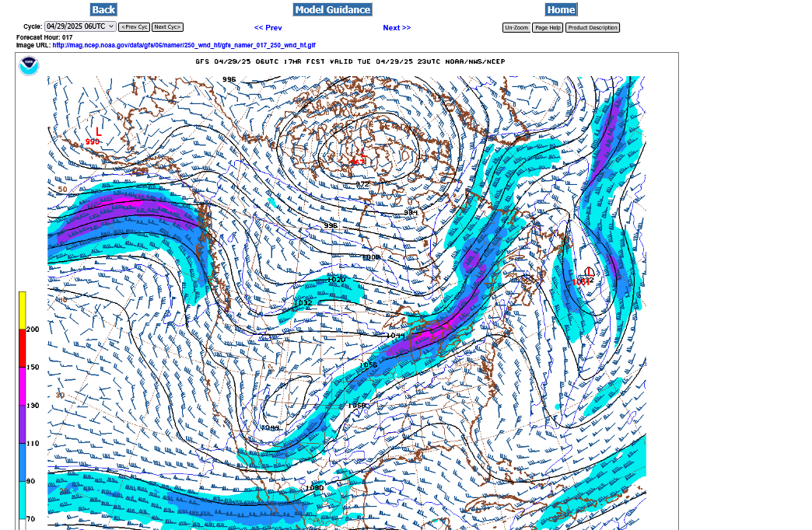The image size is (812, 530).
Task: Click the legend value 150
Action: (33, 367)
